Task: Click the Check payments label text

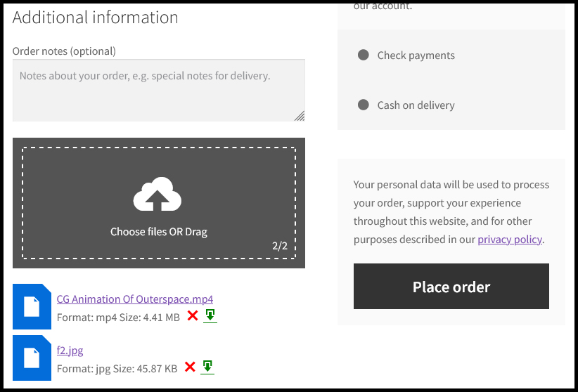Action: [x=416, y=55]
